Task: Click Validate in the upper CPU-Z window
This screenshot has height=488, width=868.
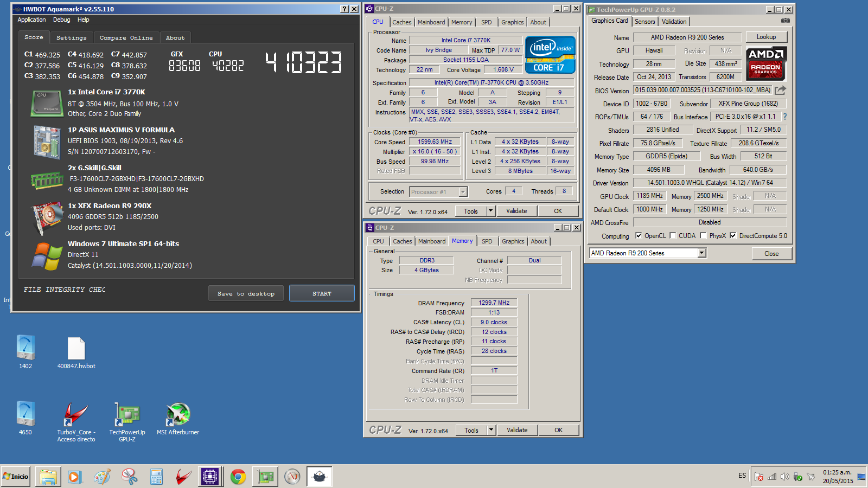Action: click(x=516, y=211)
